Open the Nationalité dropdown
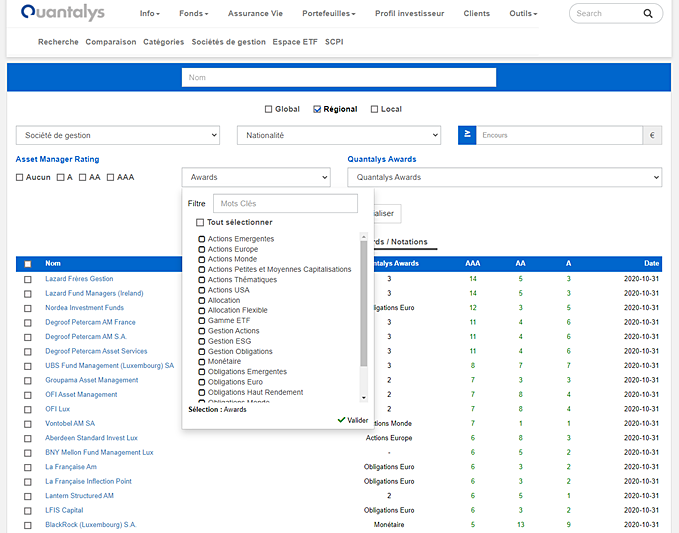Viewport: 679px width, 533px height. pos(339,135)
